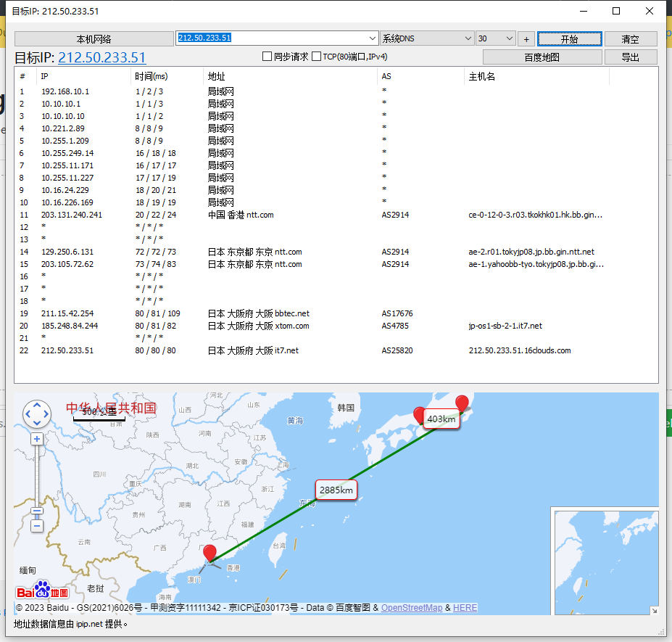
Task: Toggle the TCP(80端口,IPv4) checkbox
Action: [x=316, y=57]
